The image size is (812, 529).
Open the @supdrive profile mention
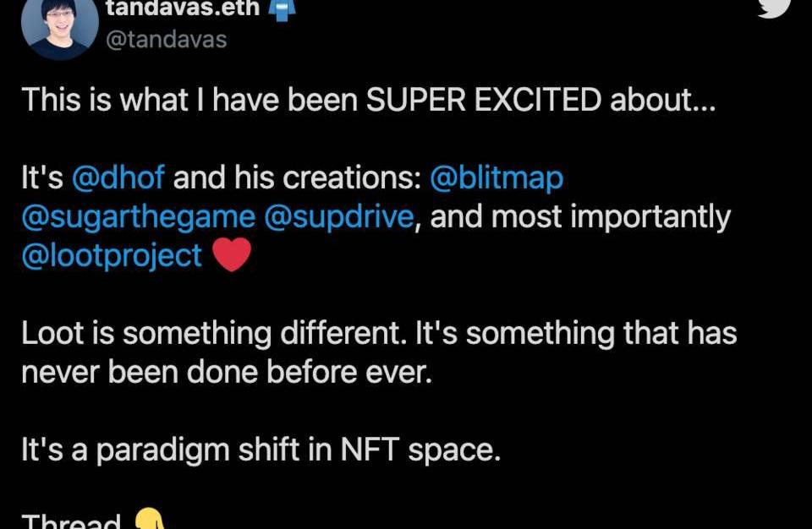[339, 217]
